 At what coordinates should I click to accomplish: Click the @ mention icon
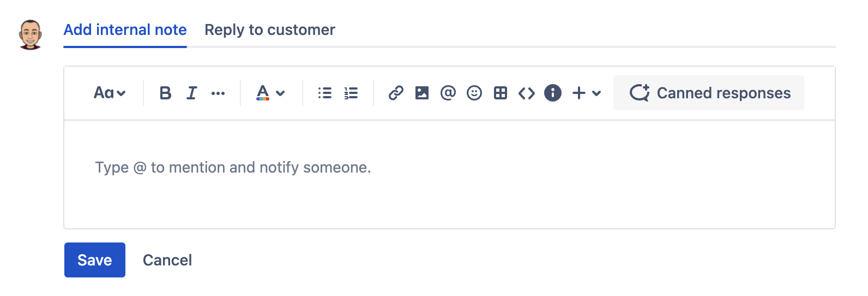coord(448,93)
